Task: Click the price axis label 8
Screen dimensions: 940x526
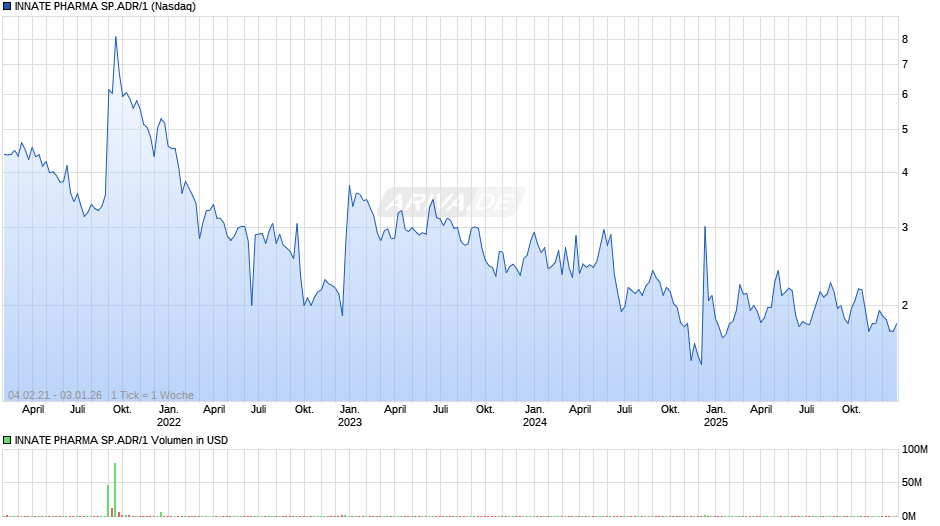Action: (905, 40)
